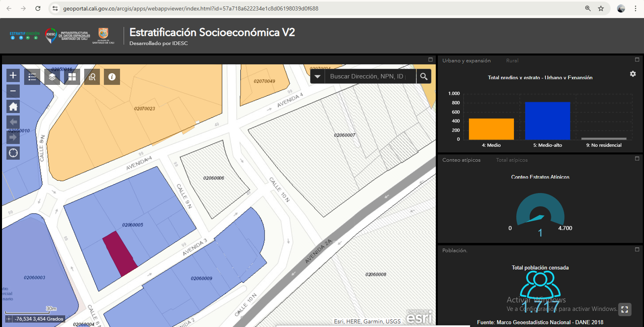Return to the default map extent
Image resolution: width=644 pixels, height=327 pixels.
pyautogui.click(x=13, y=107)
